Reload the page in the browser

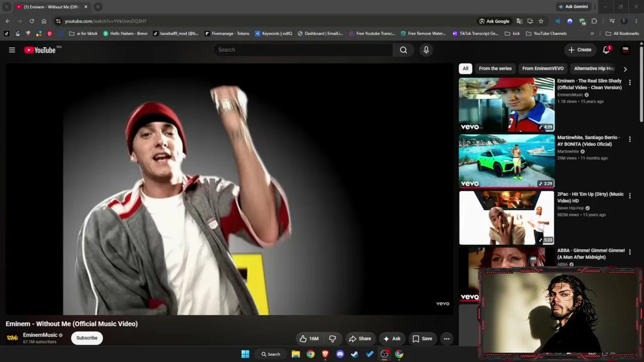pyautogui.click(x=32, y=21)
